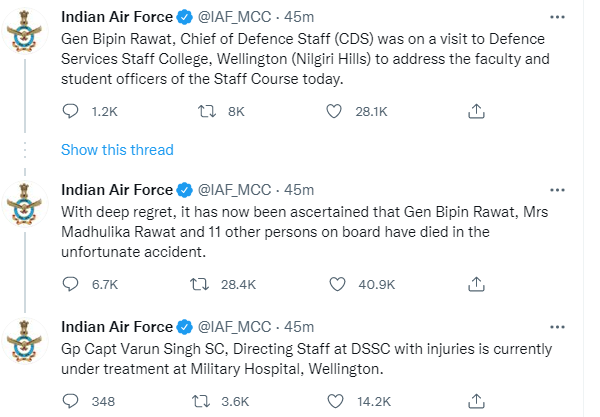Like the tweet with 14.2K likes
The height and width of the screenshot is (417, 600).
pos(336,401)
